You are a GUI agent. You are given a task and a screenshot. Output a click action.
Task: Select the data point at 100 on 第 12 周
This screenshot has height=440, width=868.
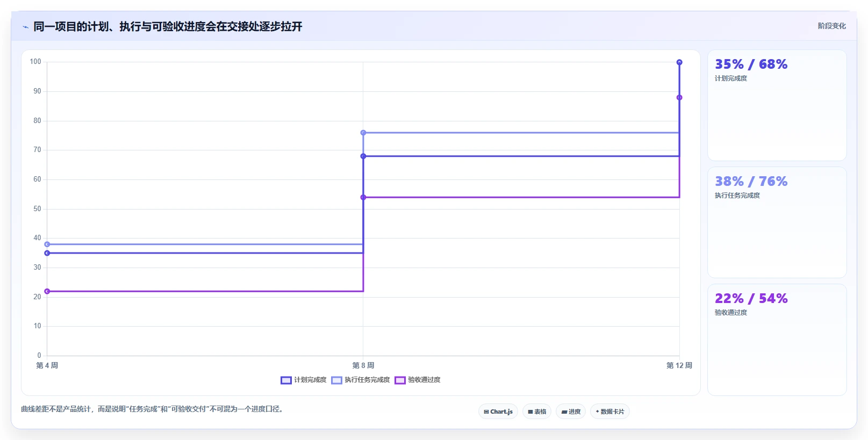pos(679,62)
